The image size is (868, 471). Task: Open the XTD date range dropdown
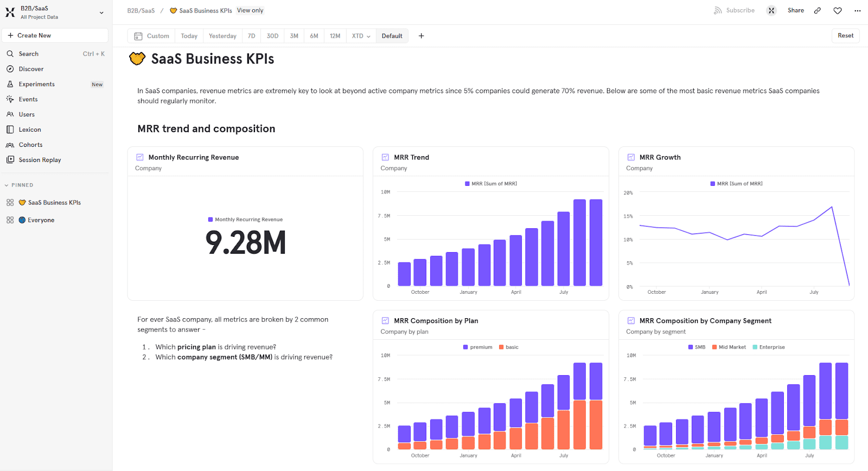[361, 36]
